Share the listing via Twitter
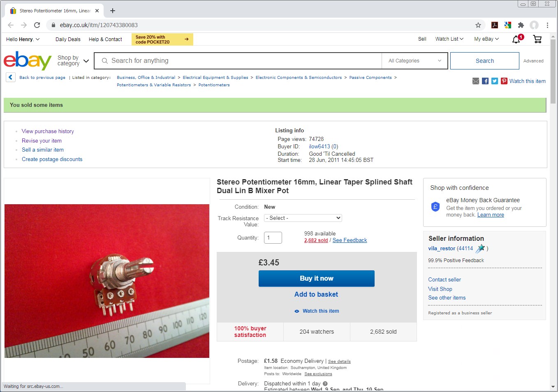The image size is (558, 392). point(495,81)
